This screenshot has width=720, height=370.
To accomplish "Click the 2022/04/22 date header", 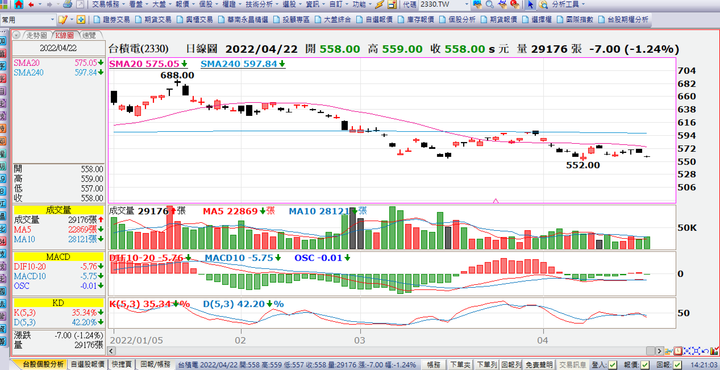I will click(58, 48).
